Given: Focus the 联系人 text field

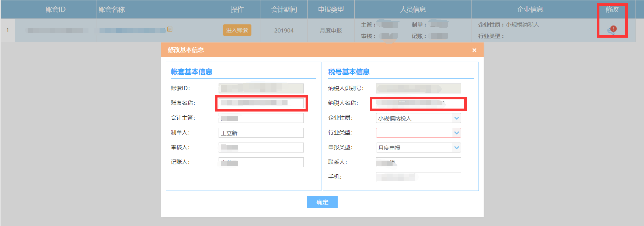Looking at the screenshot, I should (x=418, y=162).
